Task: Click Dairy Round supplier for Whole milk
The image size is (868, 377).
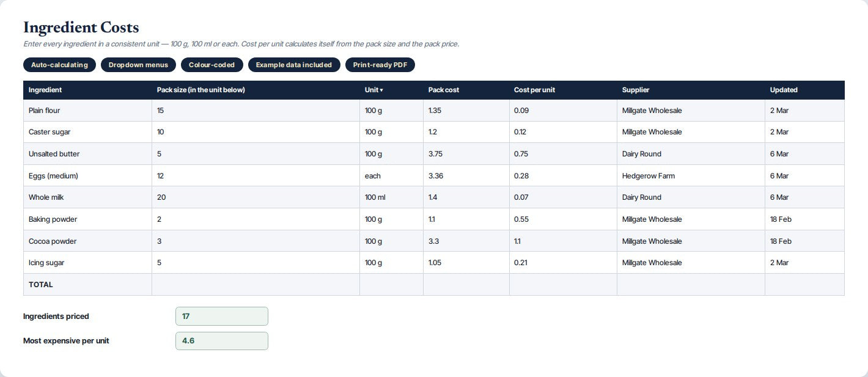Action: point(691,197)
